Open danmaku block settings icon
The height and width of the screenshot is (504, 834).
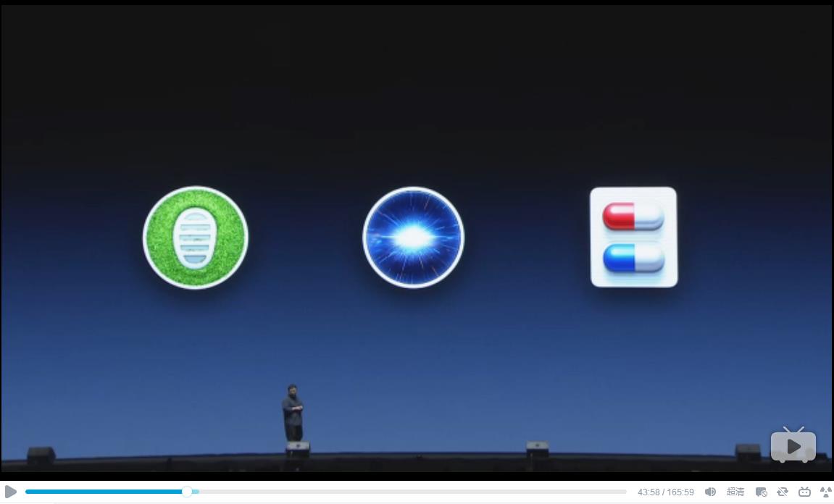coord(761,492)
